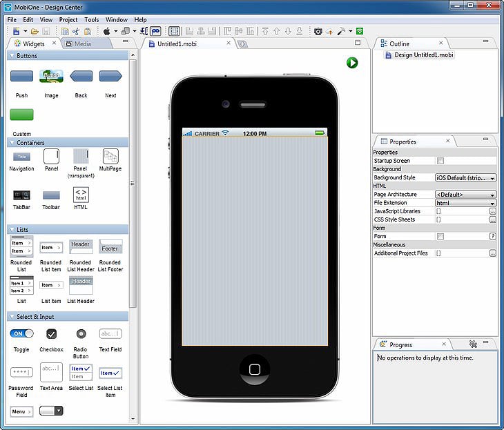Select the Menu widget icon

click(21, 411)
